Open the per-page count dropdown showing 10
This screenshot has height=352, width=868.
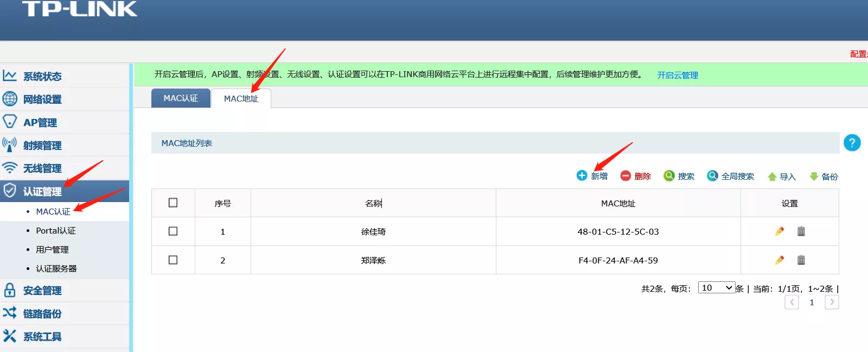click(x=716, y=288)
